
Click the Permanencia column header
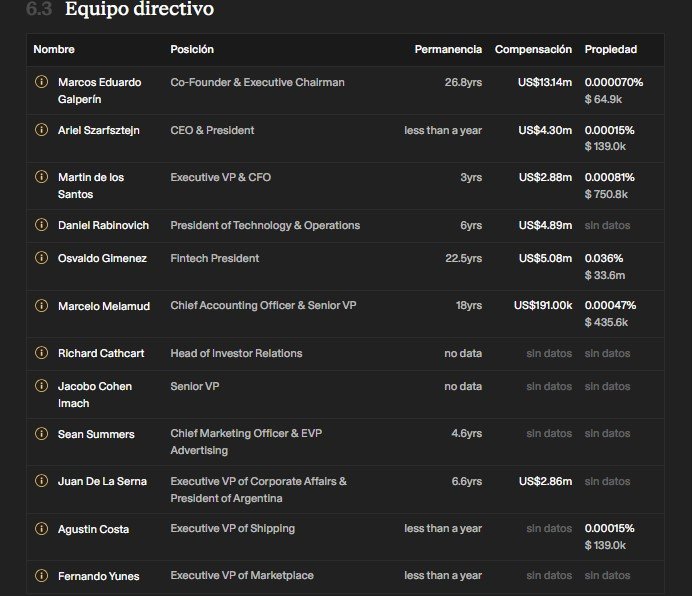448,49
